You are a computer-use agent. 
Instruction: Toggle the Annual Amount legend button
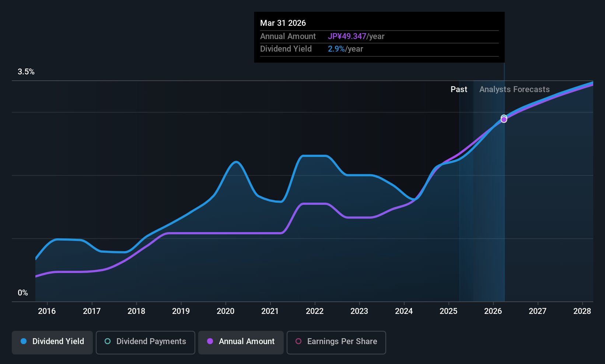click(x=241, y=343)
